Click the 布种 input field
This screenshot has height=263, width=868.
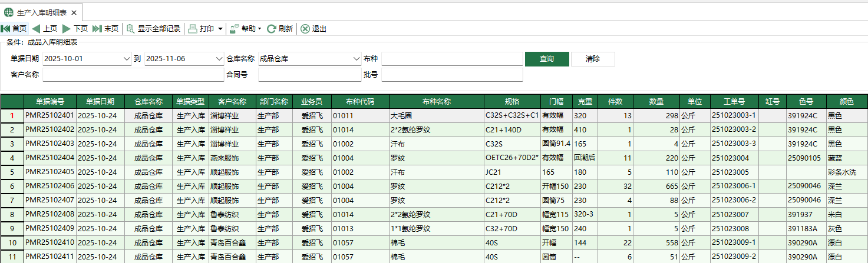coord(452,59)
